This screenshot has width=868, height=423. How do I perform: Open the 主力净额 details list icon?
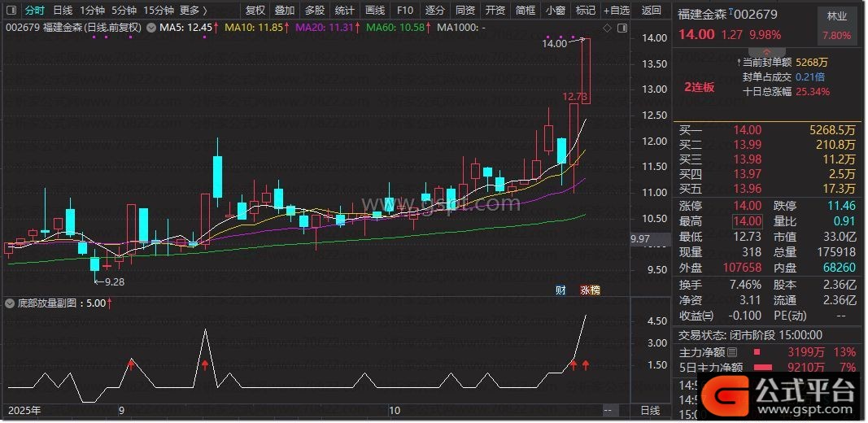pyautogui.click(x=733, y=352)
